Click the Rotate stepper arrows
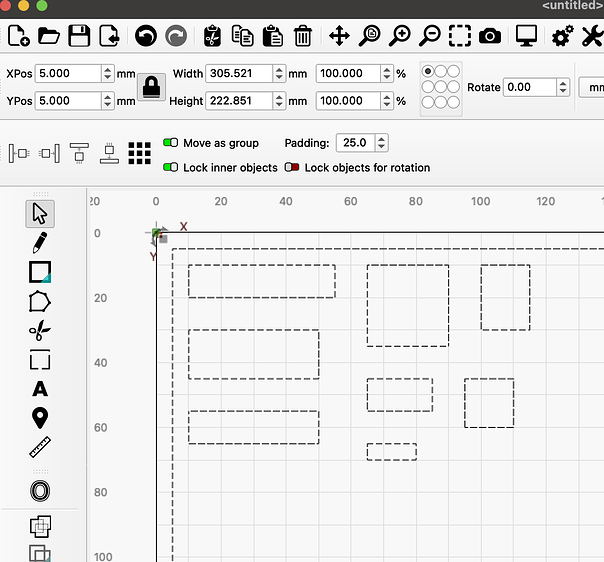 point(563,87)
